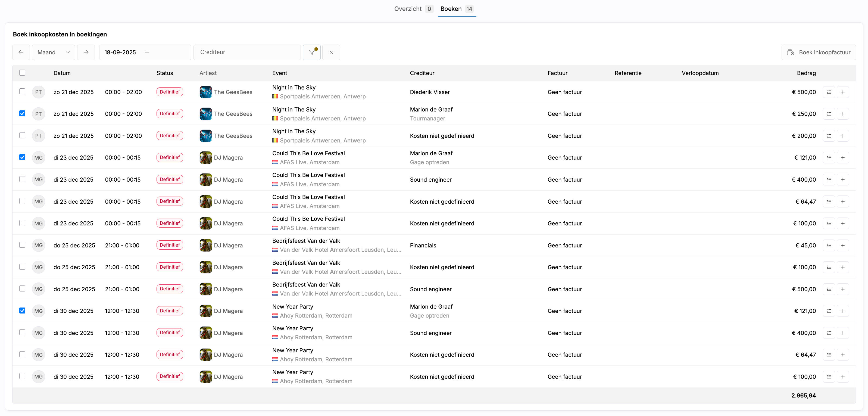Open the date range picker 18-09-2025
The width and height of the screenshot is (868, 416).
(145, 52)
